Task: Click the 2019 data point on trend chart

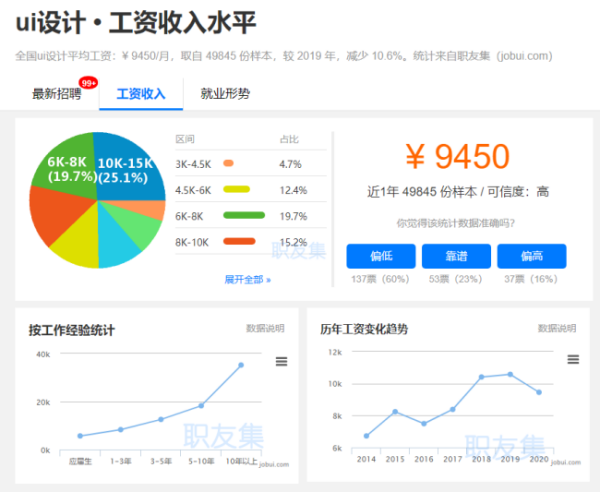Action: coord(510,374)
